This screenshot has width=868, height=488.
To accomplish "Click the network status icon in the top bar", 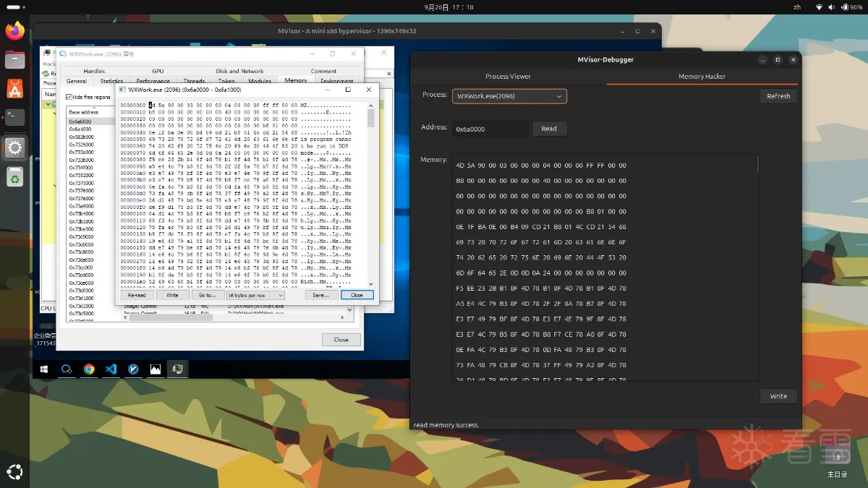I will [x=819, y=7].
